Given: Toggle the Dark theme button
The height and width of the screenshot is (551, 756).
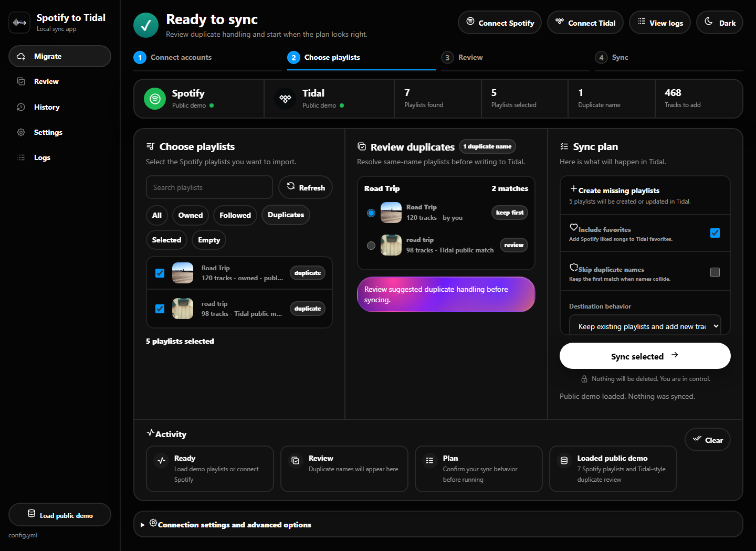Looking at the screenshot, I should coord(720,23).
